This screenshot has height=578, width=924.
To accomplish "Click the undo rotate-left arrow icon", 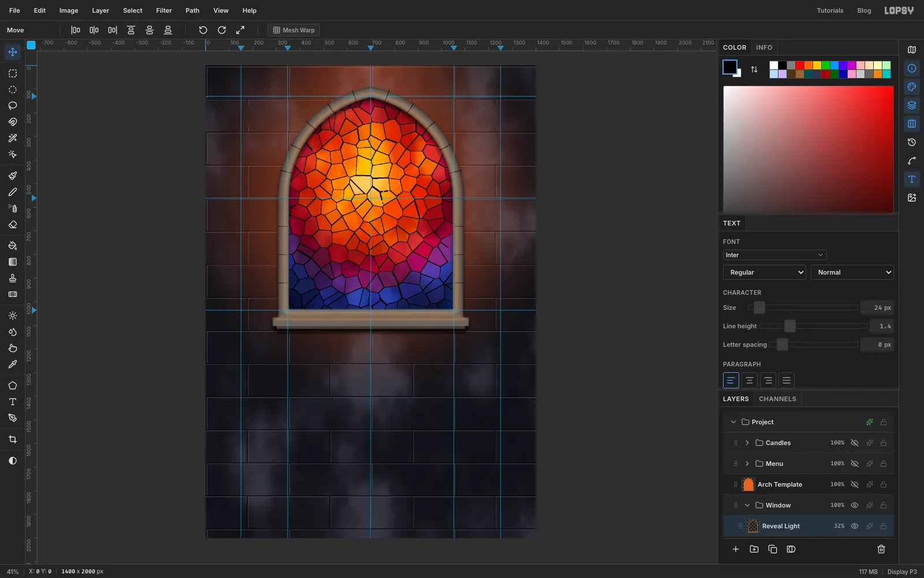I will pos(203,30).
